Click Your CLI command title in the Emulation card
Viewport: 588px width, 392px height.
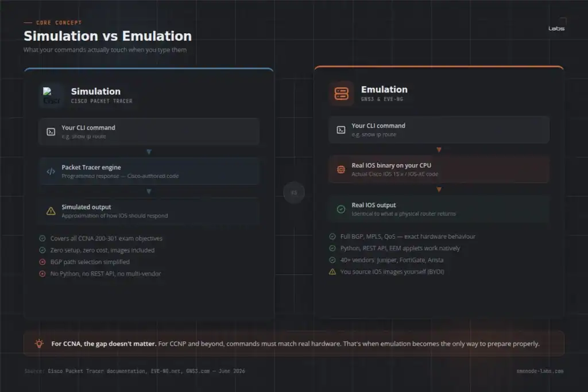[378, 126]
